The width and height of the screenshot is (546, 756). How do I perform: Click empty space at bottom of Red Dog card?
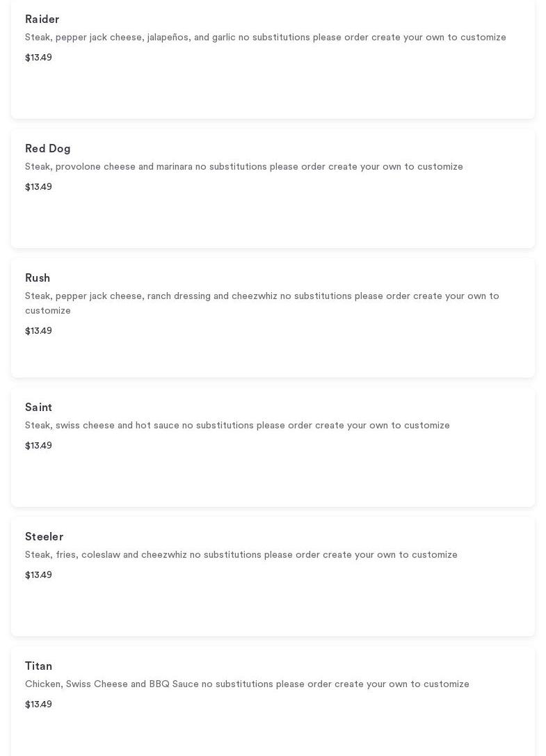pyautogui.click(x=273, y=223)
